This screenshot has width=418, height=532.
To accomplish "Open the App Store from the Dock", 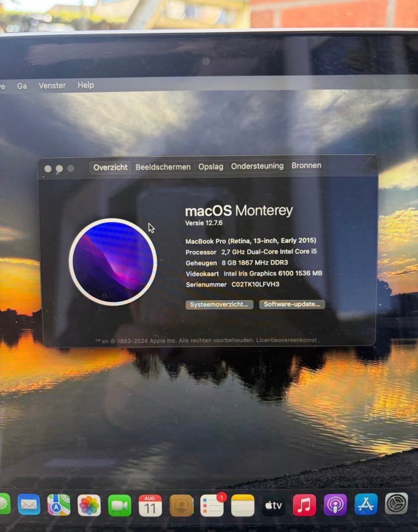I will 366,504.
